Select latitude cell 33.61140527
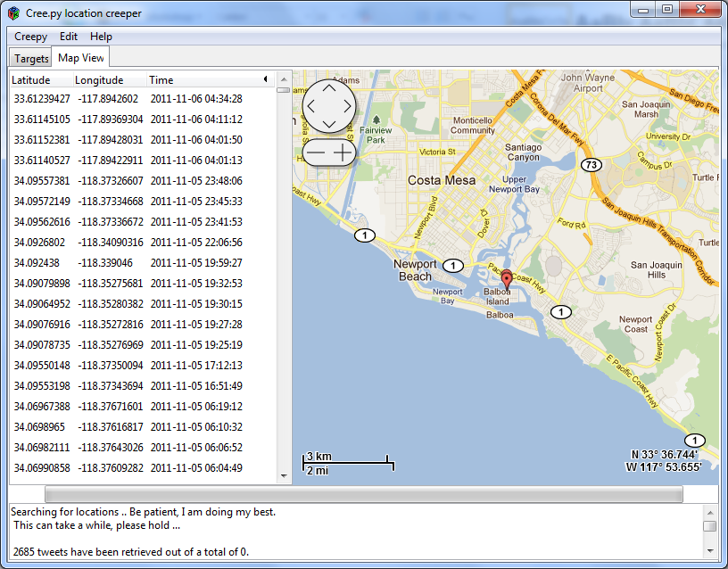The image size is (728, 569). point(42,161)
